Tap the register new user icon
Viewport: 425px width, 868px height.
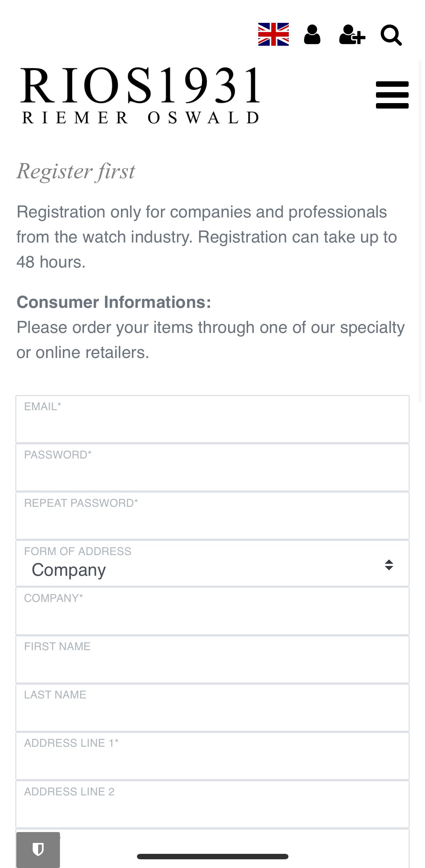(x=352, y=34)
